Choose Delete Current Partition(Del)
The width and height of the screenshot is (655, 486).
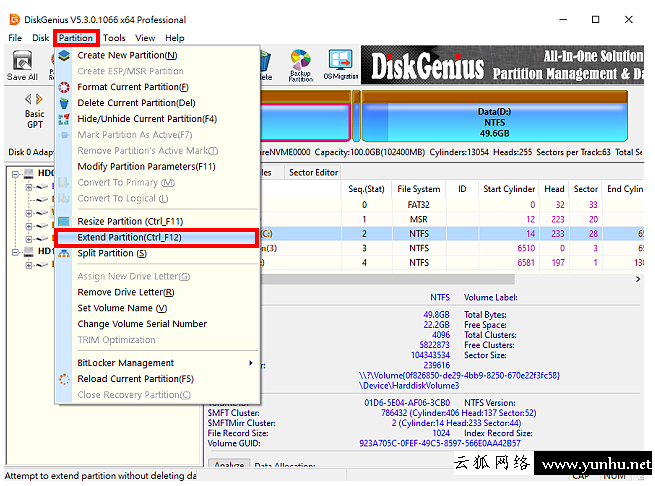pos(157,103)
